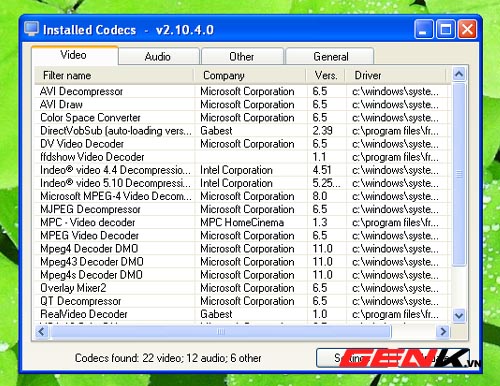Select the Indeo video 4.4 Decompressio... row
Viewport: 500px width, 386px height.
click(243, 170)
